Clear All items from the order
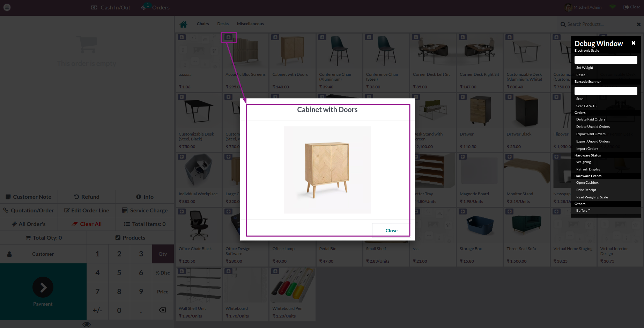The image size is (644, 328). pos(87,224)
